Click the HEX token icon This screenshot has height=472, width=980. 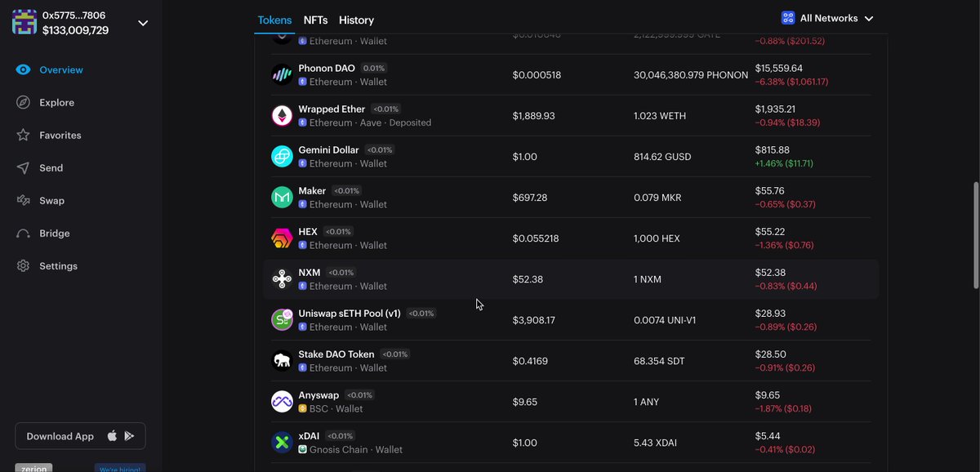click(282, 238)
